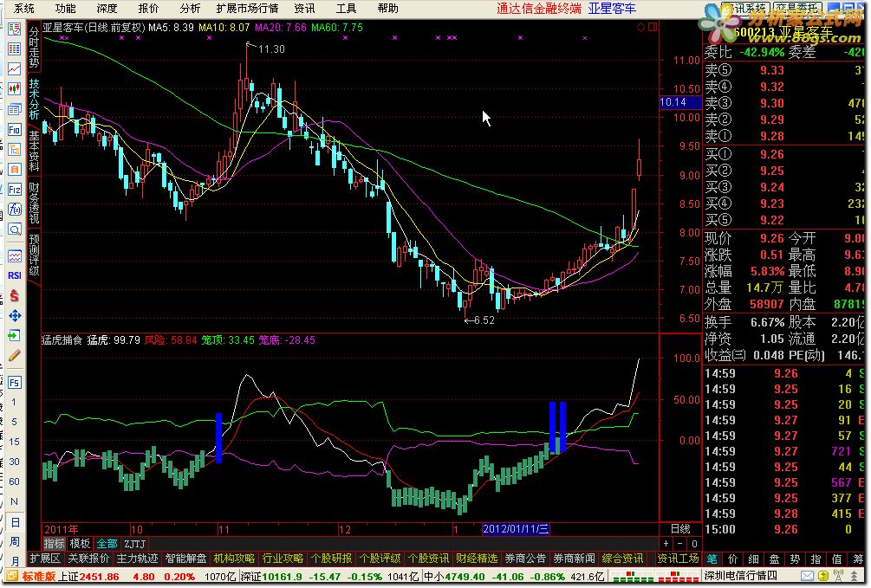The width and height of the screenshot is (871, 588).
Task: Select the 模板 tab below chart
Action: (x=80, y=544)
